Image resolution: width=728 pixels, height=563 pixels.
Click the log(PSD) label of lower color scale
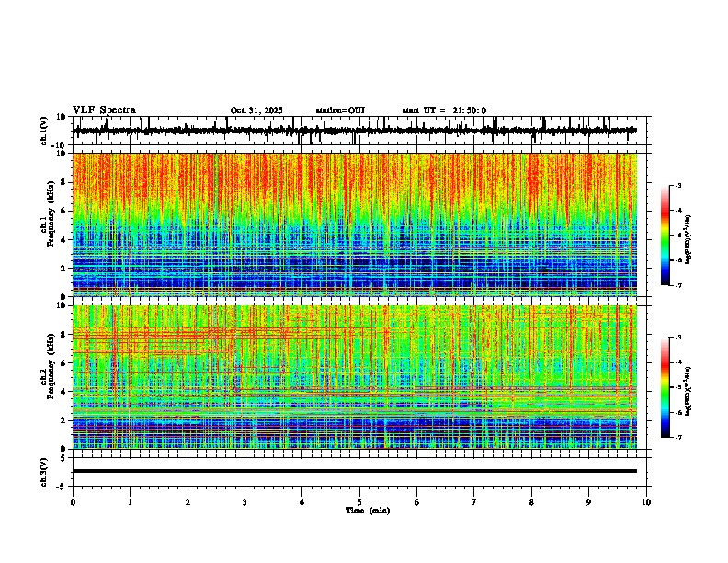point(688,391)
